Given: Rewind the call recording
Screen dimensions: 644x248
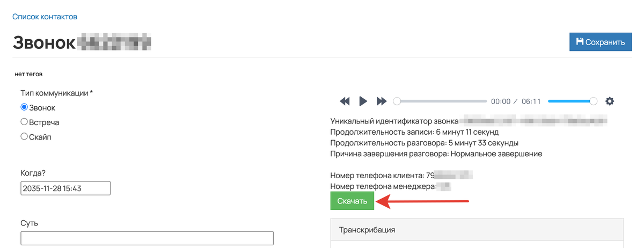Looking at the screenshot, I should pos(345,101).
